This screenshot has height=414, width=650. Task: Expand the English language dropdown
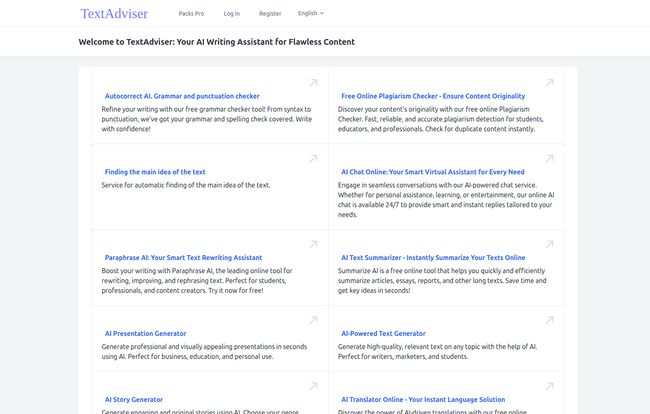[311, 13]
